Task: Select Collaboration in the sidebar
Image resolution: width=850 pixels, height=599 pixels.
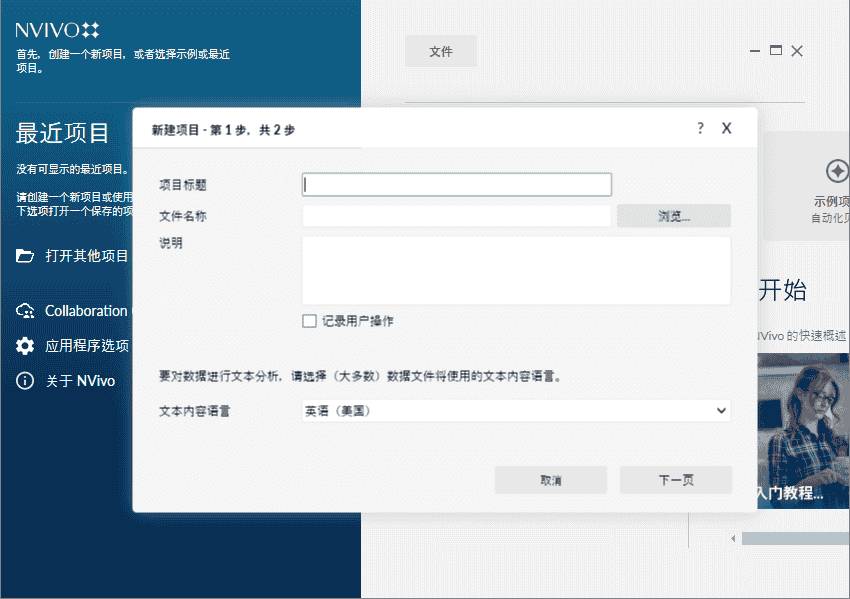Action: (x=86, y=311)
